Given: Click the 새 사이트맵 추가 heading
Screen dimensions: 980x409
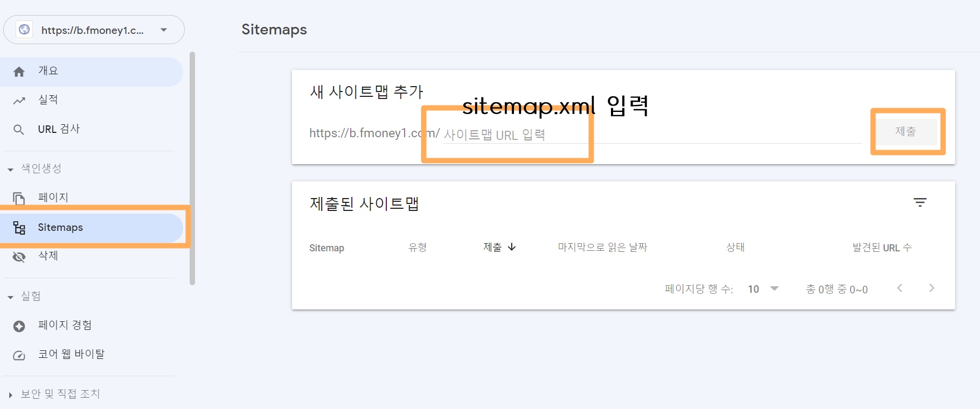Looking at the screenshot, I should pyautogui.click(x=367, y=92).
